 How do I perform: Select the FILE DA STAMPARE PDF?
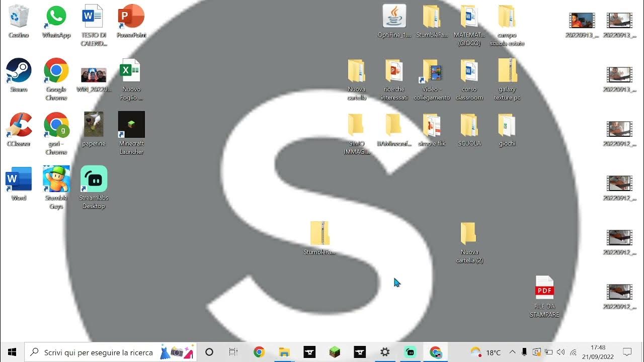(544, 297)
